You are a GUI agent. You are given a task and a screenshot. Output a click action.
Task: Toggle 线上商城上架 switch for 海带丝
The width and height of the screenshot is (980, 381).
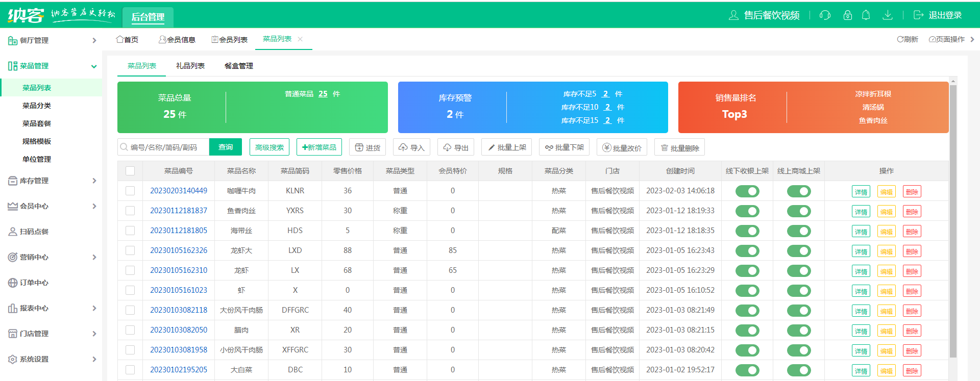point(799,231)
